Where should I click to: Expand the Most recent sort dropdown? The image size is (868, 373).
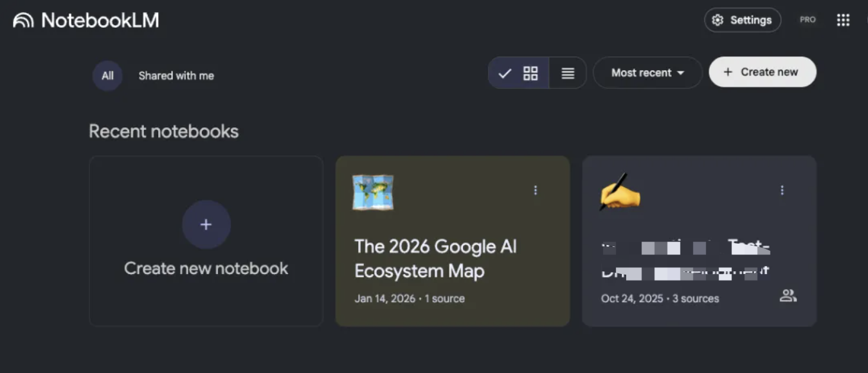[647, 73]
